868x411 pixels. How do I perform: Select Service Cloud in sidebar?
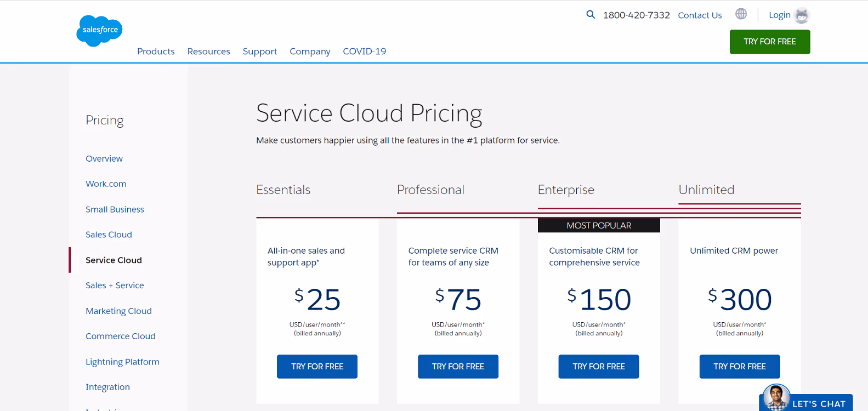pos(114,260)
